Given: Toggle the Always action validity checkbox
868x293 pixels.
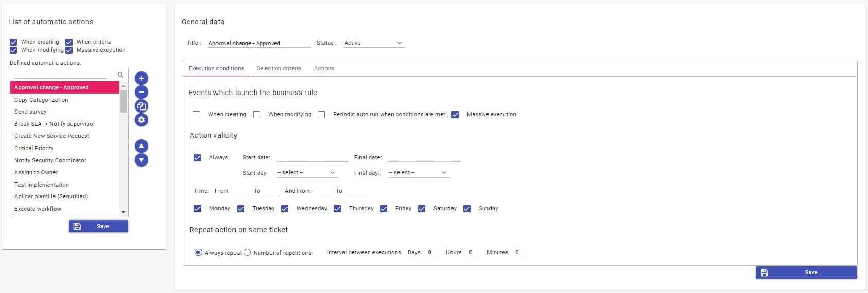Looking at the screenshot, I should 197,158.
